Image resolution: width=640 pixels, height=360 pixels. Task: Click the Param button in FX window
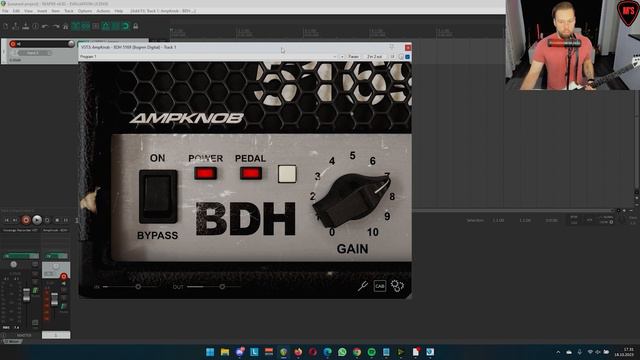coord(353,57)
